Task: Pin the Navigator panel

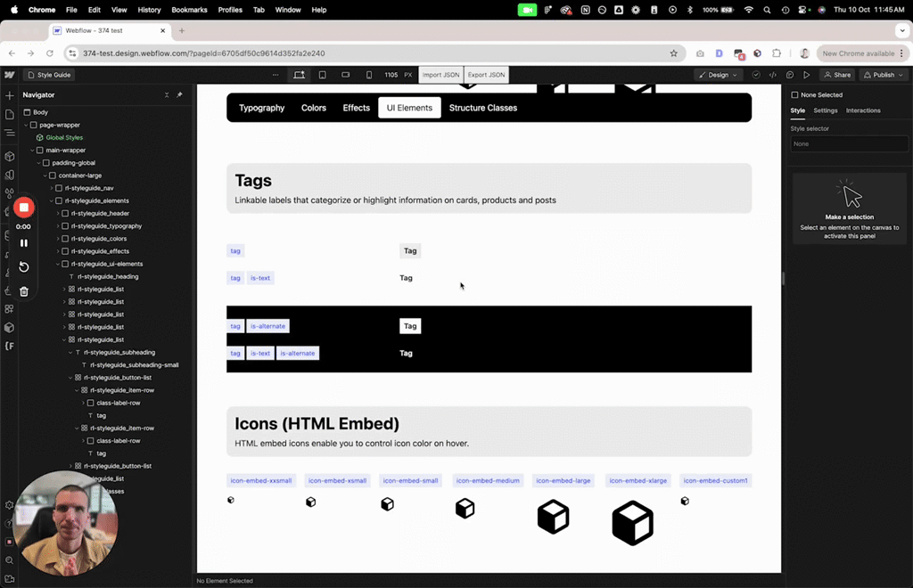Action: pos(179,94)
